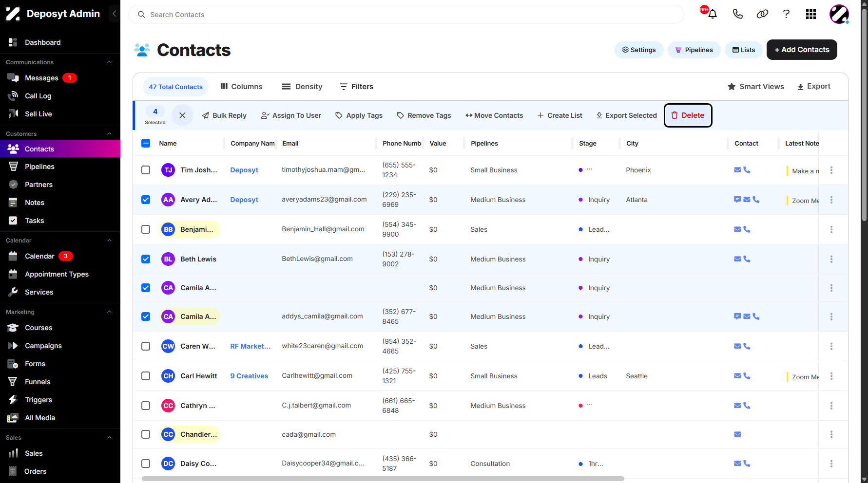868x483 pixels.
Task: Click the Add Contacts button
Action: [802, 50]
